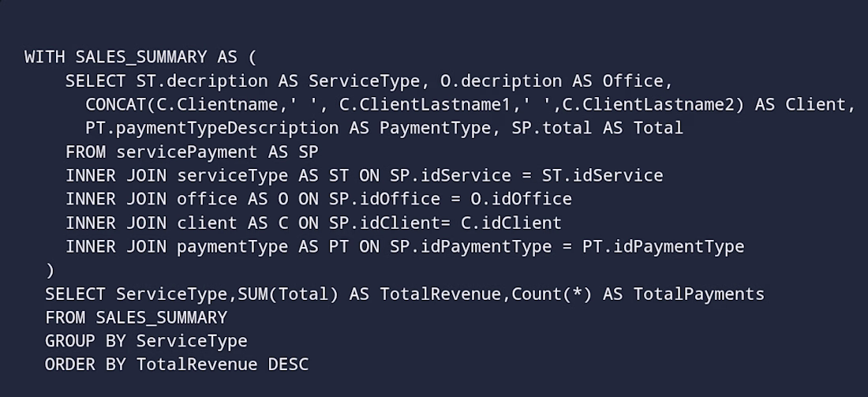Click PT.idPaymentType at end of the join line
Screen dimensions: 868x397
(x=664, y=246)
